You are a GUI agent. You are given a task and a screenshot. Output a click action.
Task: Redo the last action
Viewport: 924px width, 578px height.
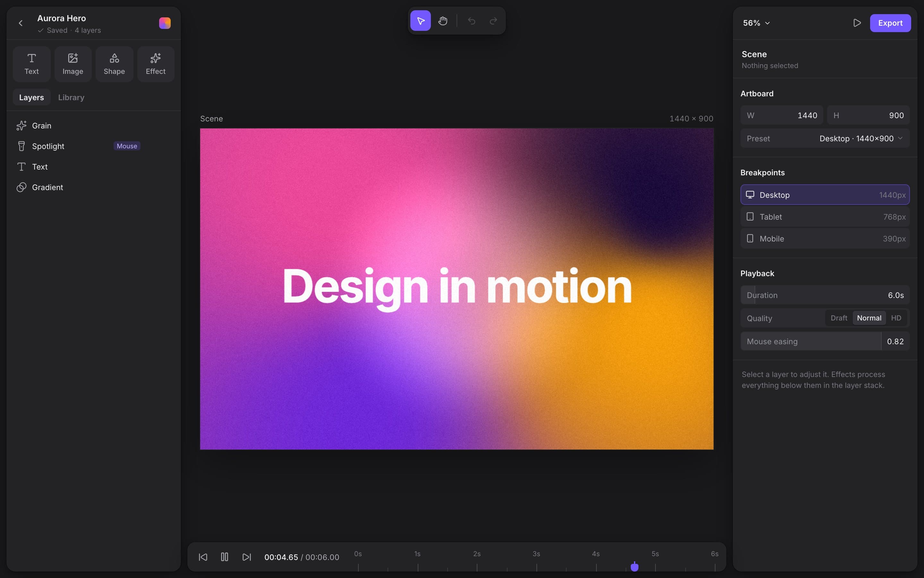pyautogui.click(x=493, y=21)
